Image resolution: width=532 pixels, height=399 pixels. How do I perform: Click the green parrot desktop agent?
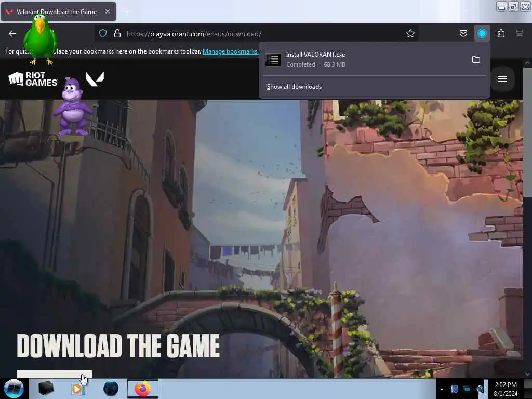(41, 39)
